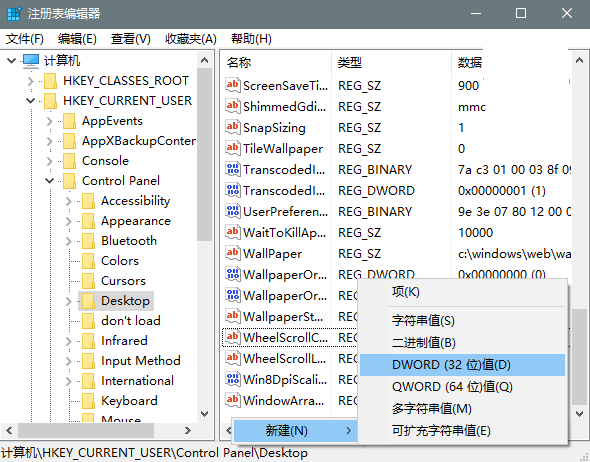Click the computer icon at the tree root

pyautogui.click(x=31, y=61)
